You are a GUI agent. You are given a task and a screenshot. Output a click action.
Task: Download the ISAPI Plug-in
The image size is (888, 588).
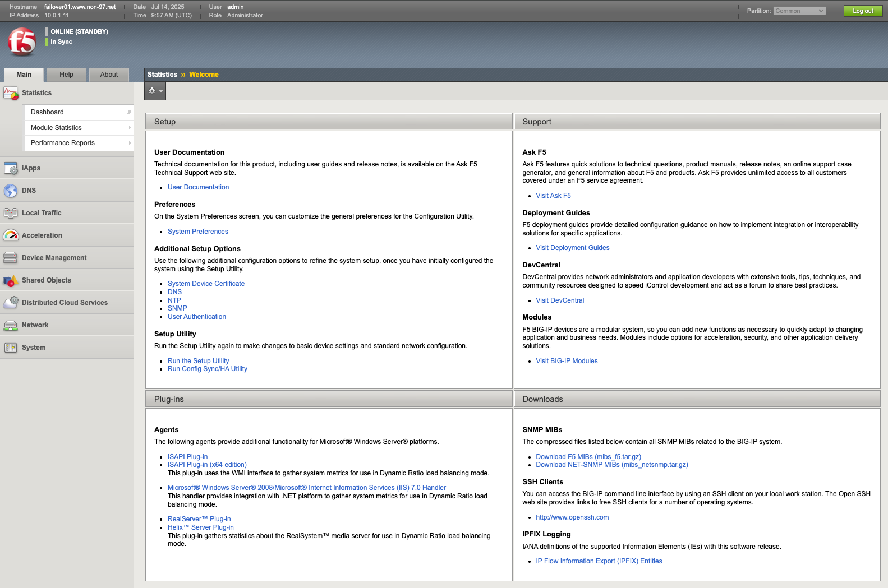(x=187, y=457)
